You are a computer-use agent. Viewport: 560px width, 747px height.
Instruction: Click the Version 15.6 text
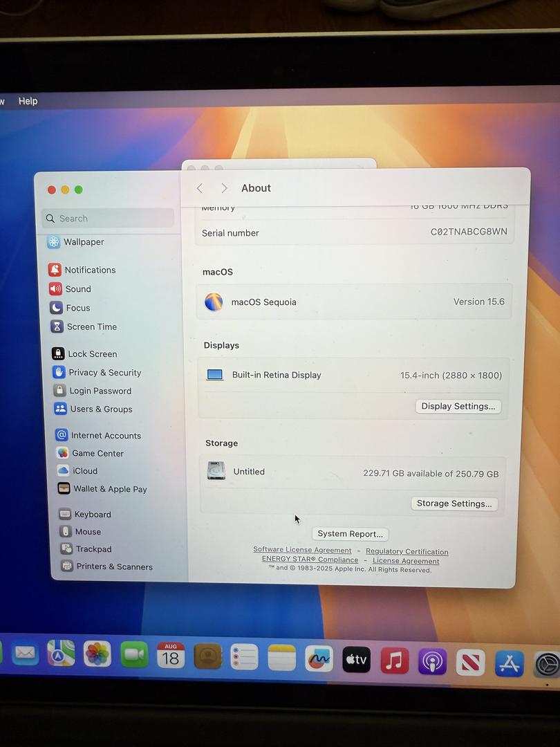(x=478, y=302)
